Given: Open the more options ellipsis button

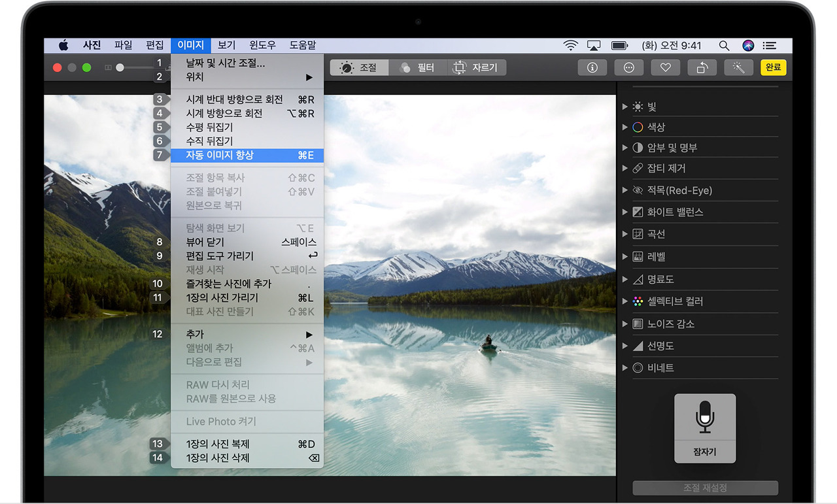Looking at the screenshot, I should pyautogui.click(x=629, y=67).
